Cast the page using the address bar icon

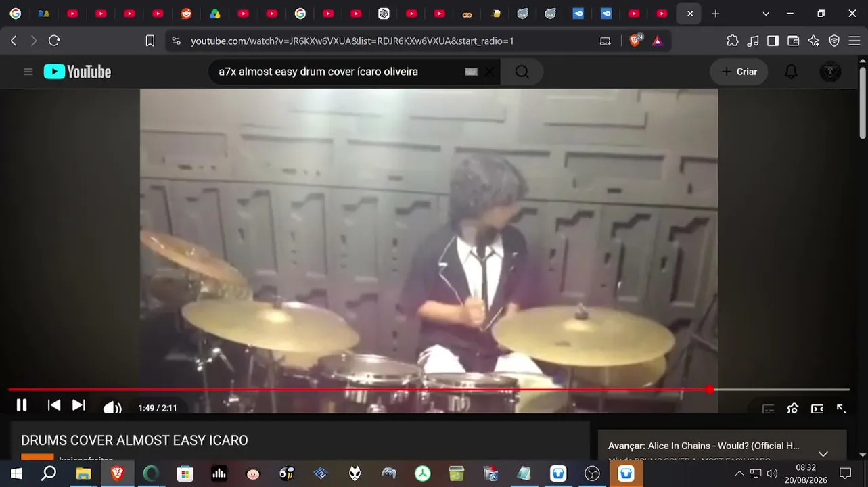pyautogui.click(x=605, y=41)
